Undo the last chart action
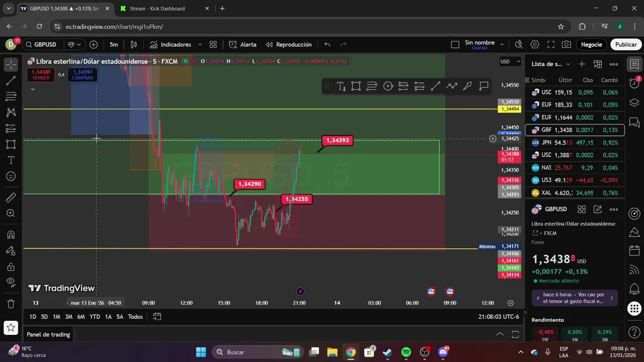 (328, 44)
